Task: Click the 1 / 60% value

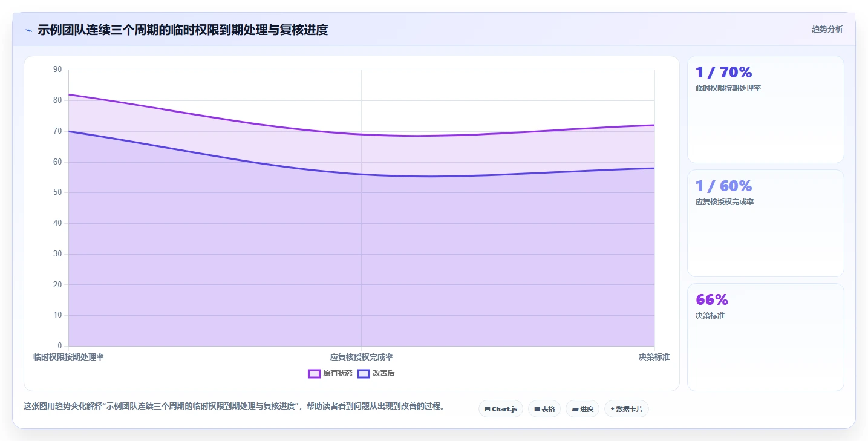Action: 723,186
